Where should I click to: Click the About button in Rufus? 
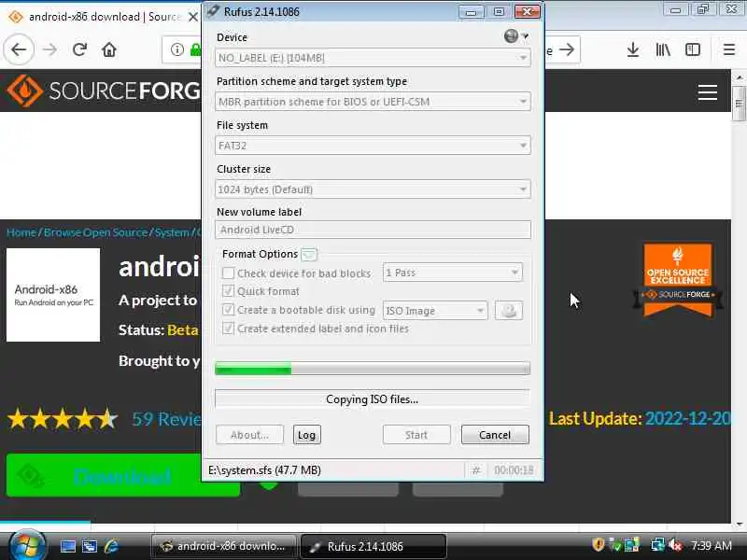point(249,435)
